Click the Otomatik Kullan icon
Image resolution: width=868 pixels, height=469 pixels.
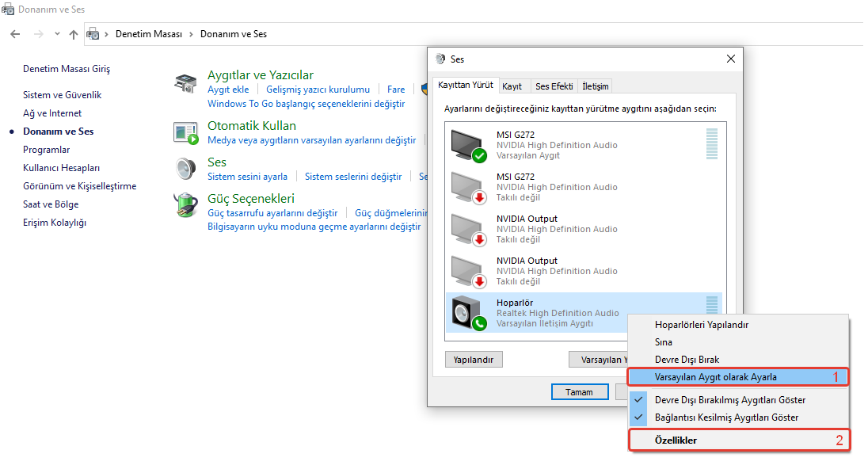point(185,133)
